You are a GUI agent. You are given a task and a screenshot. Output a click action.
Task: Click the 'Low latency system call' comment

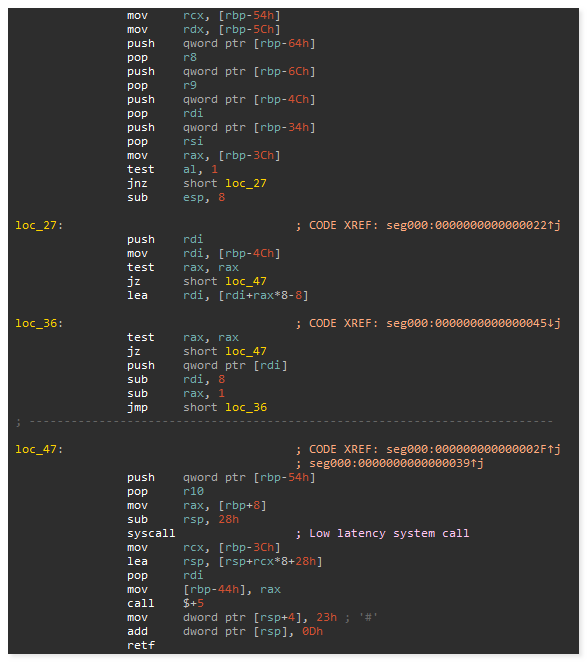pos(389,533)
